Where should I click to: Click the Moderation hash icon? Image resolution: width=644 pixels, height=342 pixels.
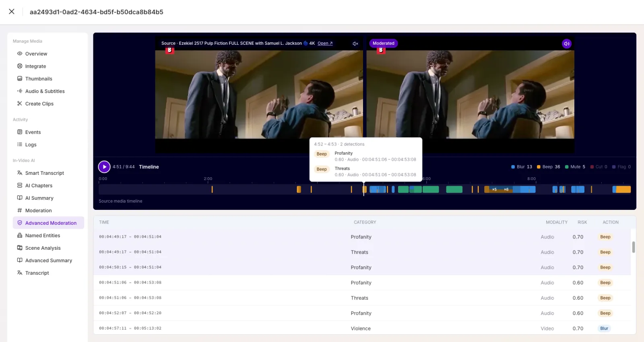click(x=19, y=210)
